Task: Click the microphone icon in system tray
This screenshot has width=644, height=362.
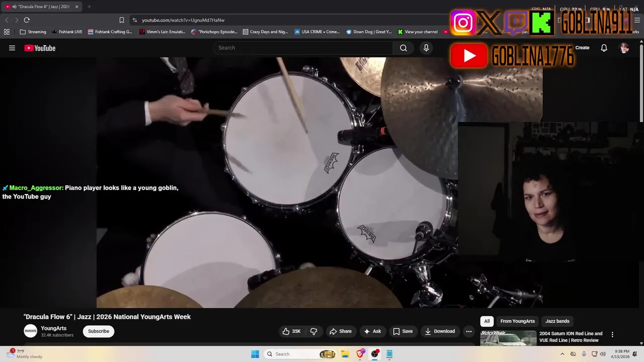Action: tap(584, 354)
